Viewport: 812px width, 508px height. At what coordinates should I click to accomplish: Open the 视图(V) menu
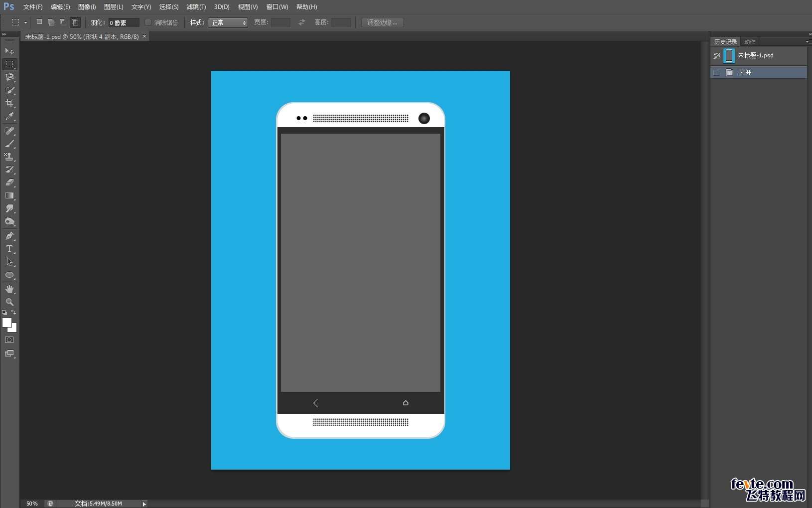248,7
